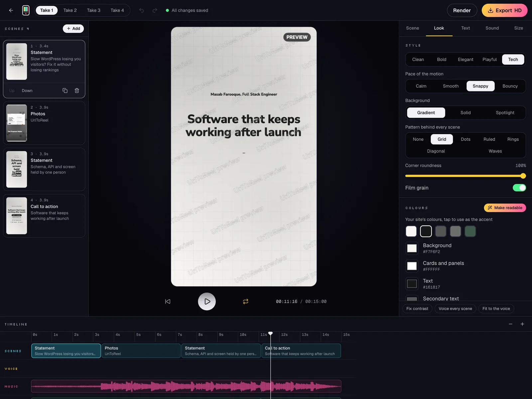Click the Corner roundness slider handle
The image size is (532, 399).
click(523, 176)
